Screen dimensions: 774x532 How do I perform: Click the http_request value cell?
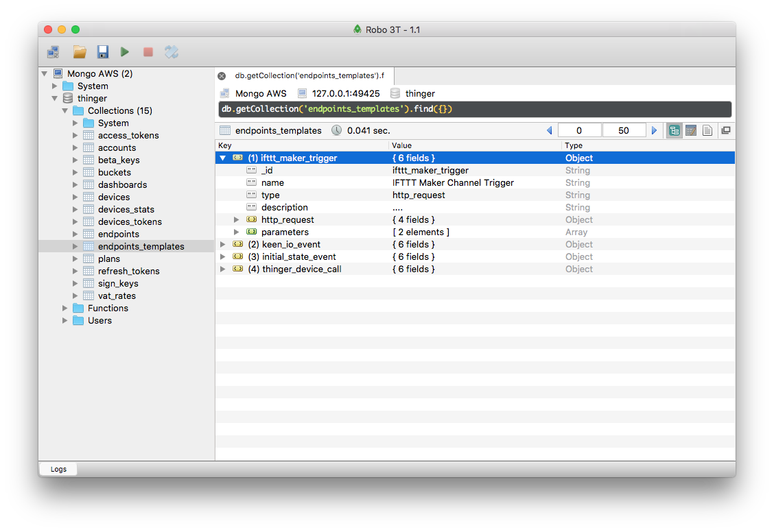click(x=414, y=219)
